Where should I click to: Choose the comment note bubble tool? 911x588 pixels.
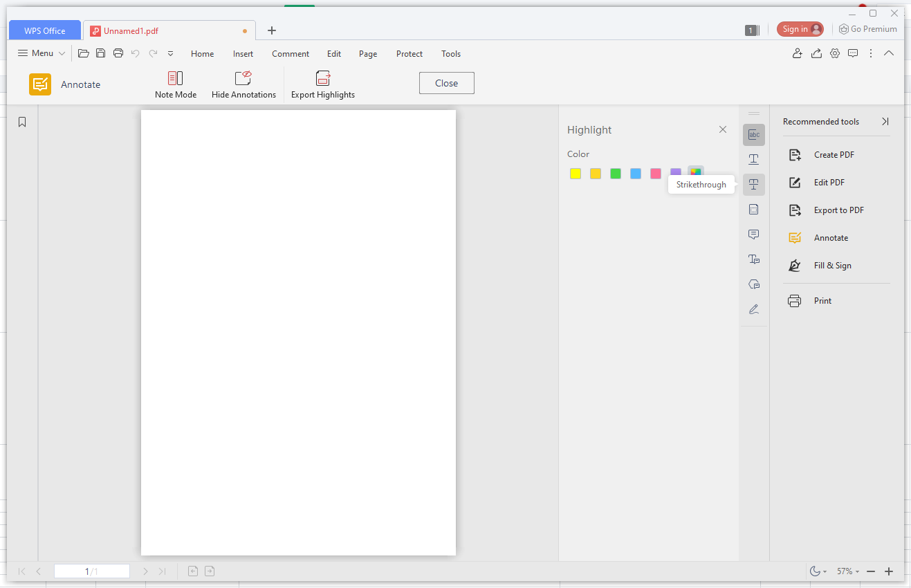[x=753, y=235]
